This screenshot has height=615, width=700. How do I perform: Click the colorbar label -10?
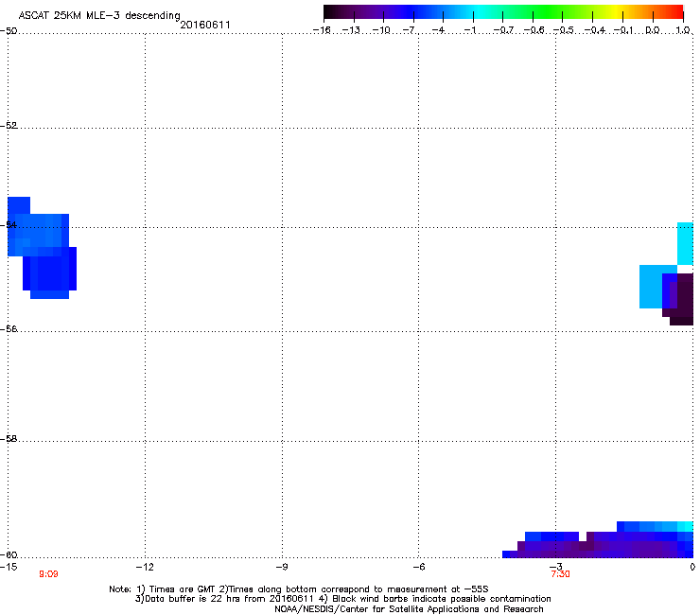[381, 30]
